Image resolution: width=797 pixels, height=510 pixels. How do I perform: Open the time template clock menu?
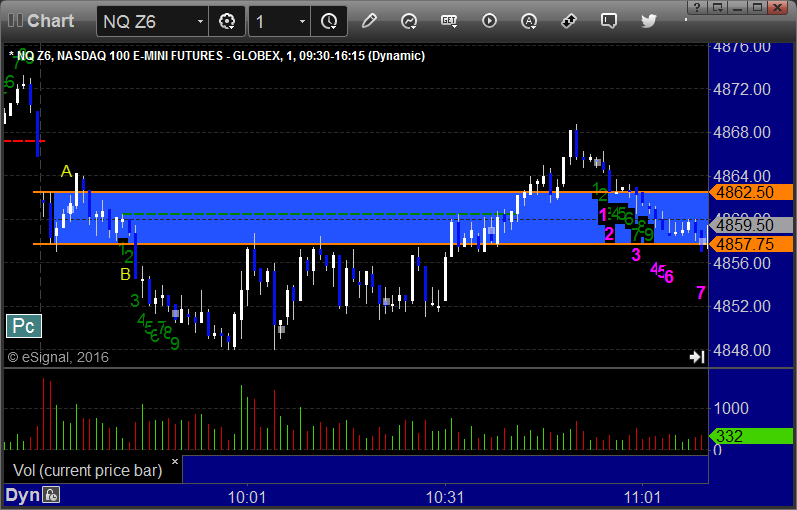tap(329, 21)
